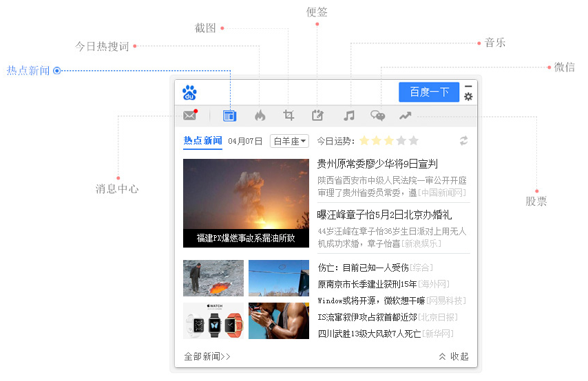Open the WeChat chat bubbles icon
This screenshot has width=588, height=381.
[x=378, y=116]
